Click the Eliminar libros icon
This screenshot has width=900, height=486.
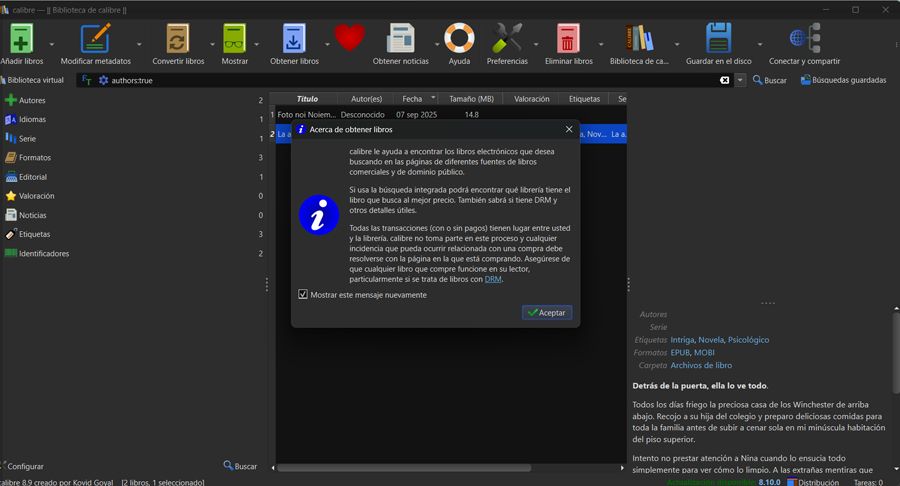pos(568,39)
